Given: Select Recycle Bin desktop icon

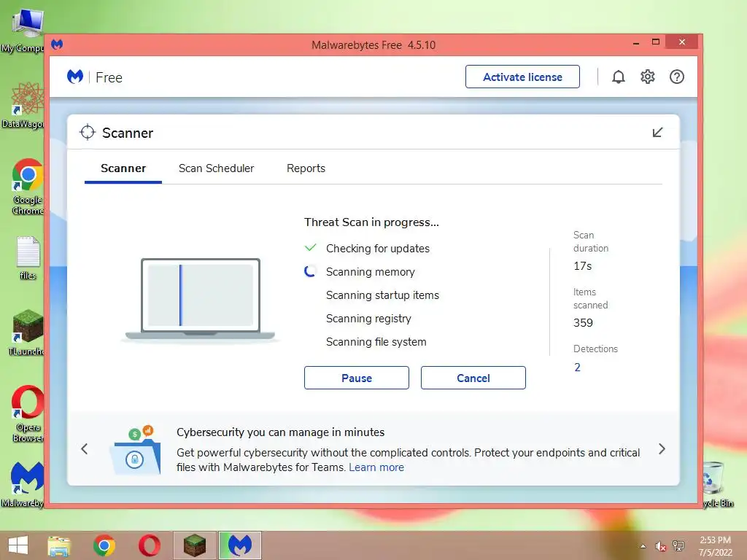Looking at the screenshot, I should tap(717, 485).
